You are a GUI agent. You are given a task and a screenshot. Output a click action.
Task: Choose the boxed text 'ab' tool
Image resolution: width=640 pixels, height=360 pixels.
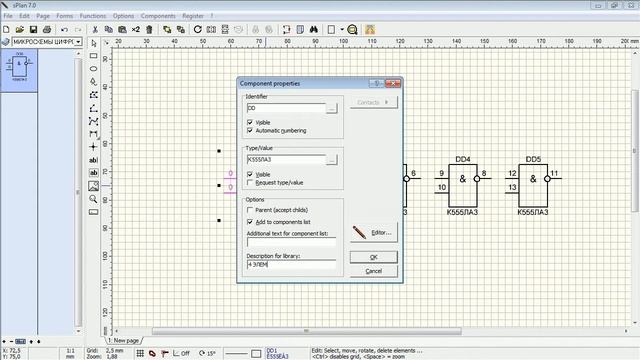(93, 173)
